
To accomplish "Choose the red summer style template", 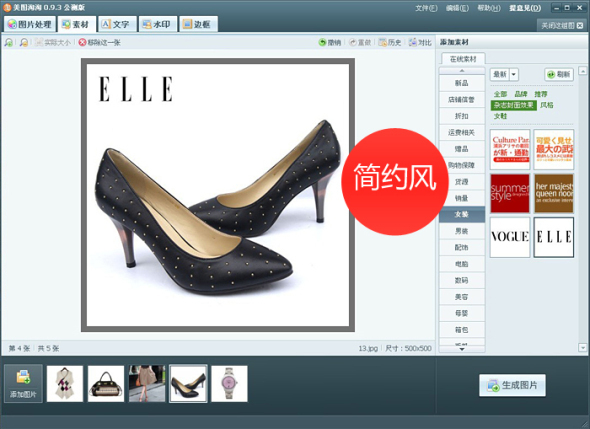I will click(x=510, y=193).
